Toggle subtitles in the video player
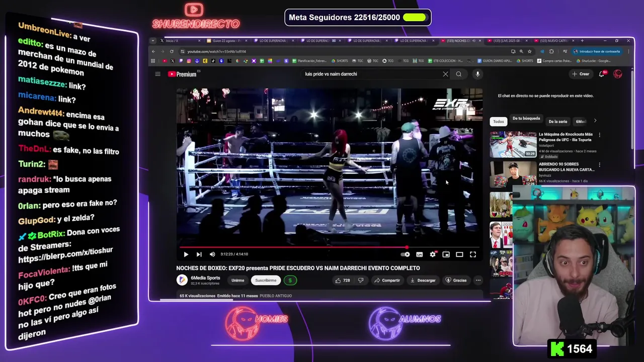Screen dimensions: 644x362 tap(419, 254)
